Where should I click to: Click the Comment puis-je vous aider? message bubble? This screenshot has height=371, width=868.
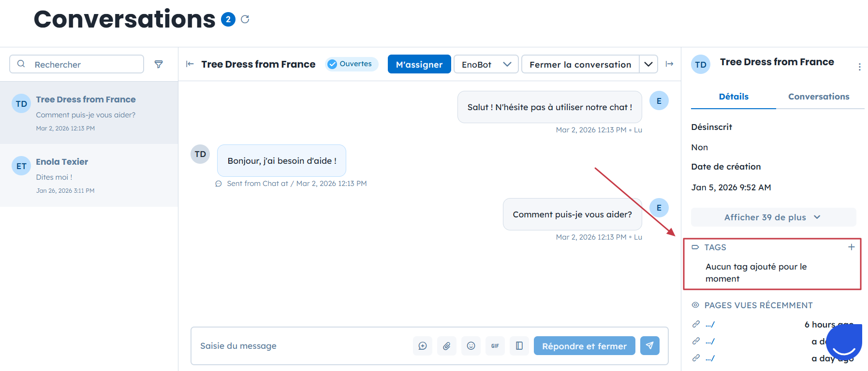[x=573, y=214]
